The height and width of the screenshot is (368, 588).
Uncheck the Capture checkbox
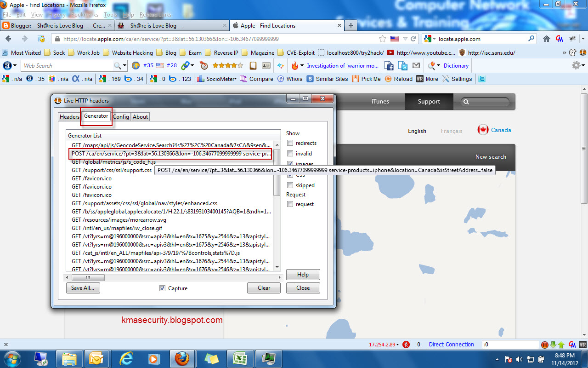click(162, 288)
